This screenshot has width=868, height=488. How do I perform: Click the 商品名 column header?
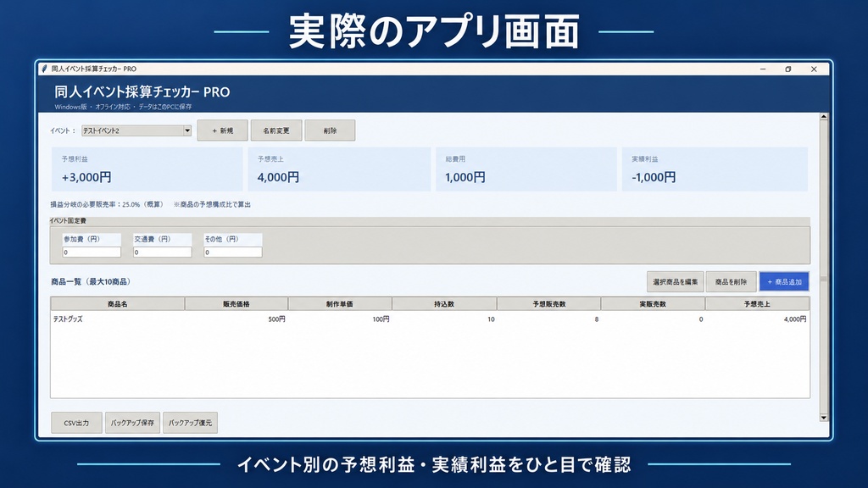117,304
